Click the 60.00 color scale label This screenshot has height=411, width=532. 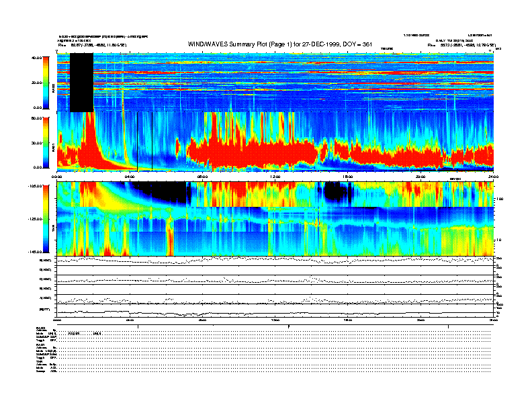click(37, 118)
